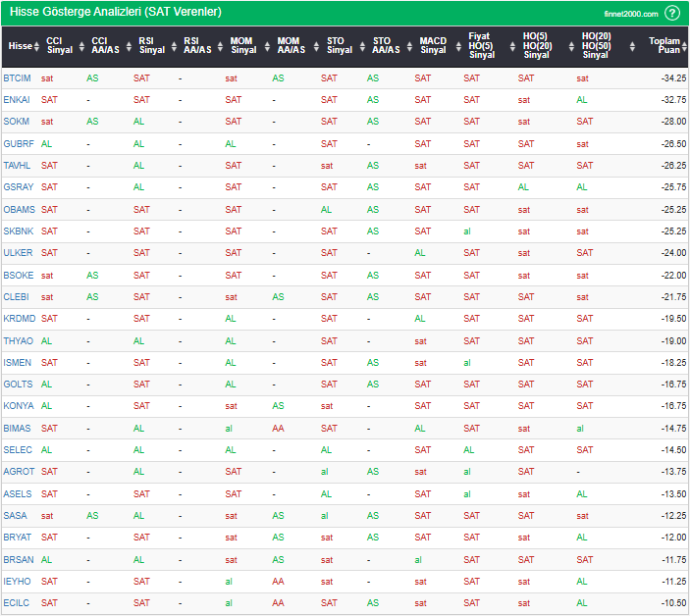Select BIMAS total score -14.75

pos(673,429)
